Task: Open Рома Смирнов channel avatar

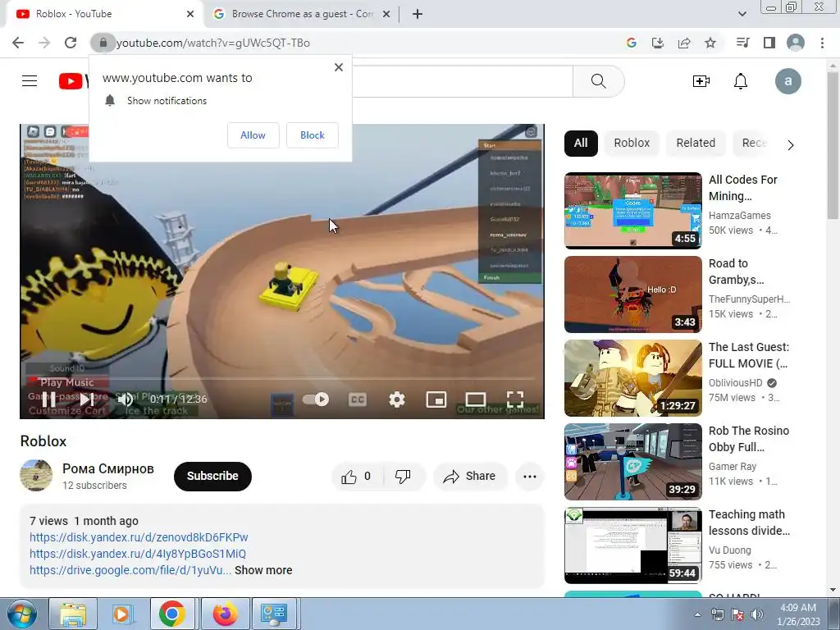Action: click(36, 475)
